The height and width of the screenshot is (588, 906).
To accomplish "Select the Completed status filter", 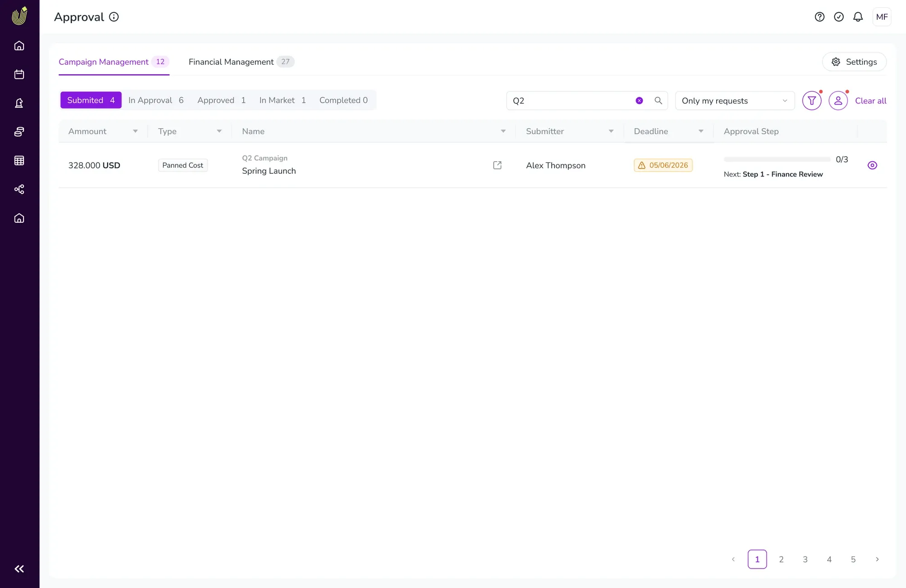I will coord(343,100).
